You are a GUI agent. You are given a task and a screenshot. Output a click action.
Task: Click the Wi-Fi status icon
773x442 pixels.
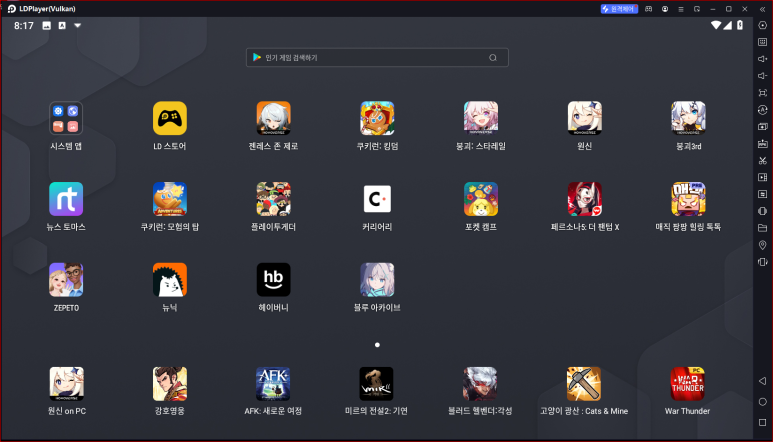pos(716,25)
